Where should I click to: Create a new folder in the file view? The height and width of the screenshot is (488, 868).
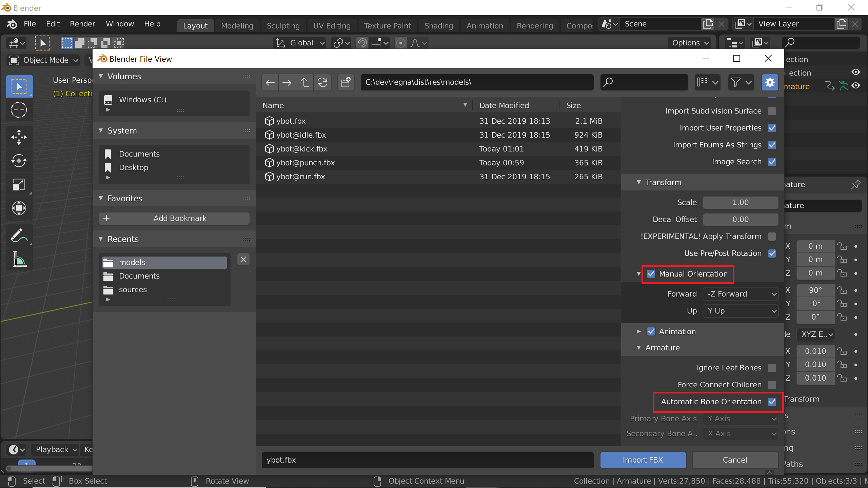[x=346, y=82]
